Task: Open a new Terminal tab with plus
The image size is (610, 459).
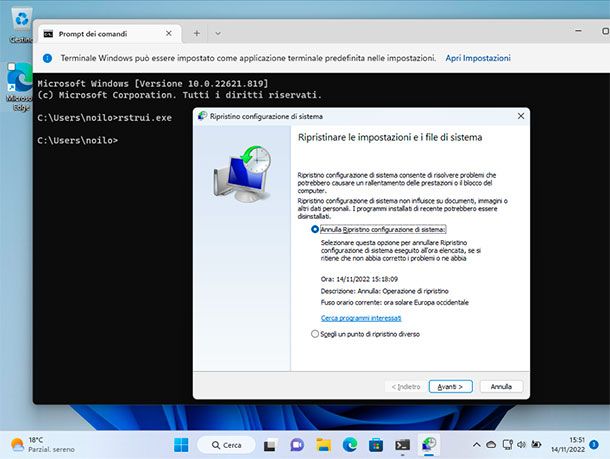Action: (x=197, y=33)
